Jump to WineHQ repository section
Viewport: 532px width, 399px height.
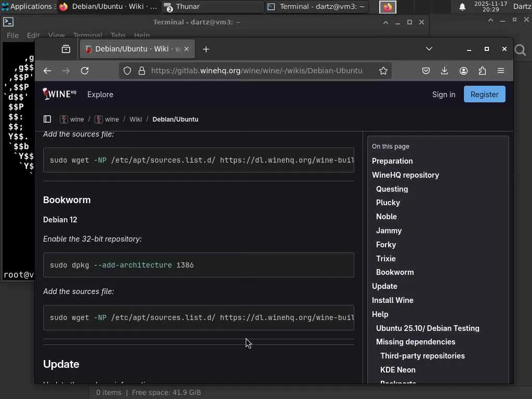[x=405, y=175]
